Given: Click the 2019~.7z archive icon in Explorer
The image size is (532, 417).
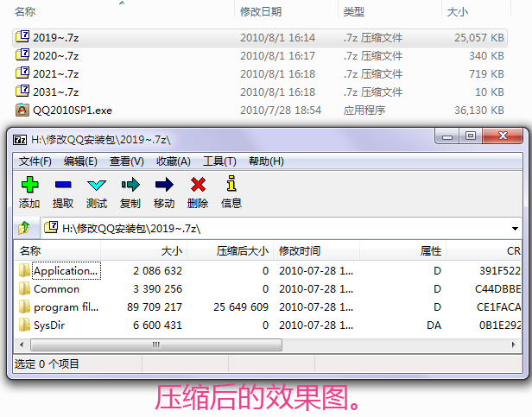Looking at the screenshot, I should click(x=22, y=36).
